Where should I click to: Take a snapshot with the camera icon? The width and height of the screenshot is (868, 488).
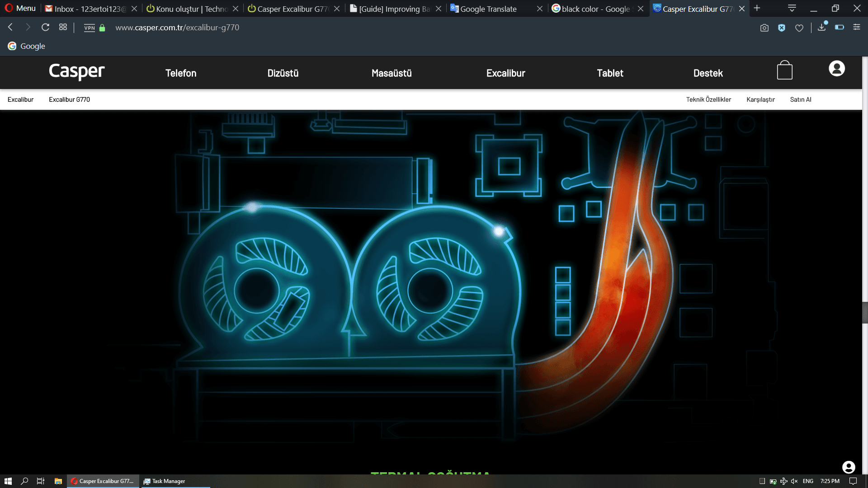[x=764, y=28]
